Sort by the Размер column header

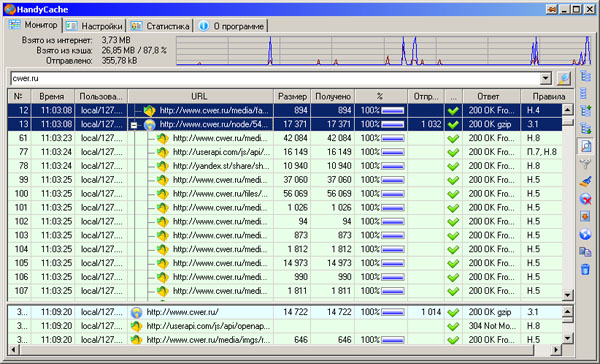(x=292, y=96)
